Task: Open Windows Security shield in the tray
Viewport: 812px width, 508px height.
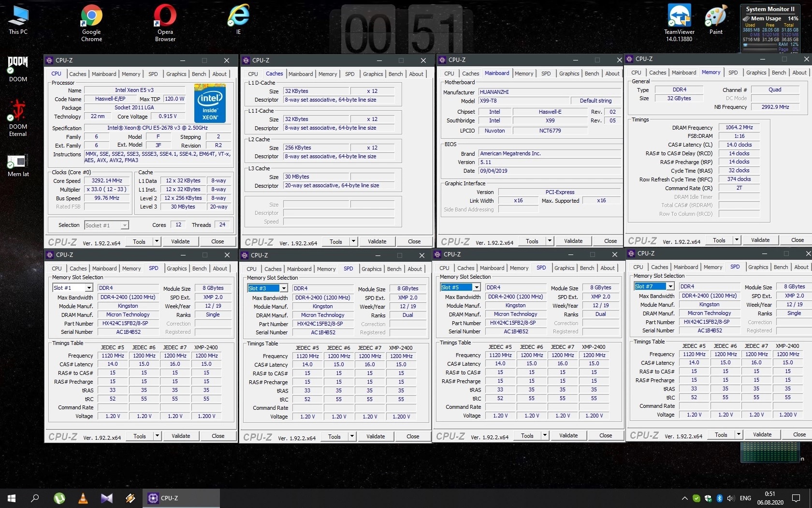Action: click(708, 498)
